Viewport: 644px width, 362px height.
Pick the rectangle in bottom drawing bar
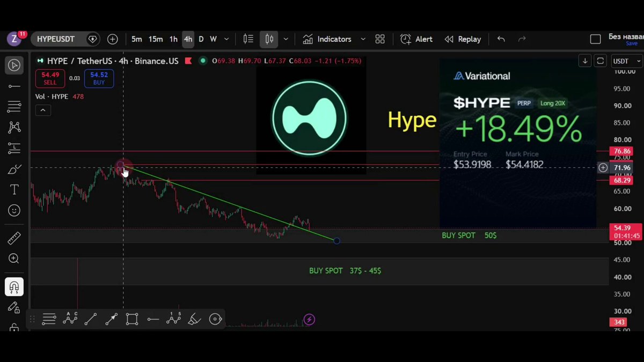coord(132,320)
